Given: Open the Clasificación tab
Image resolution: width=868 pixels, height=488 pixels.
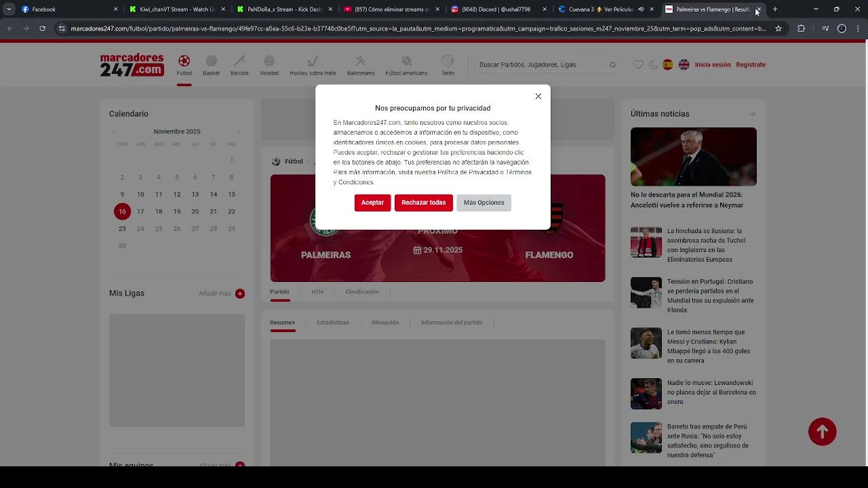Looking at the screenshot, I should (x=362, y=292).
